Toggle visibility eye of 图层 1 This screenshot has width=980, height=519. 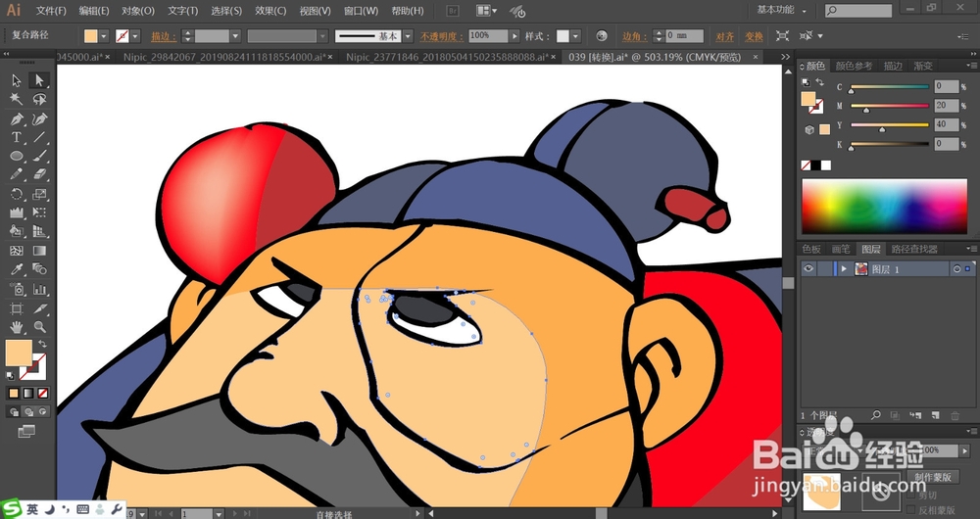tap(808, 268)
